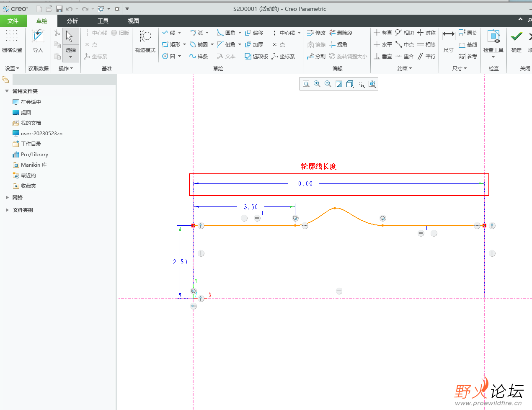This screenshot has width=532, height=410.
Task: Open the dropdown arrow next to 椭圆
Action: coord(212,44)
